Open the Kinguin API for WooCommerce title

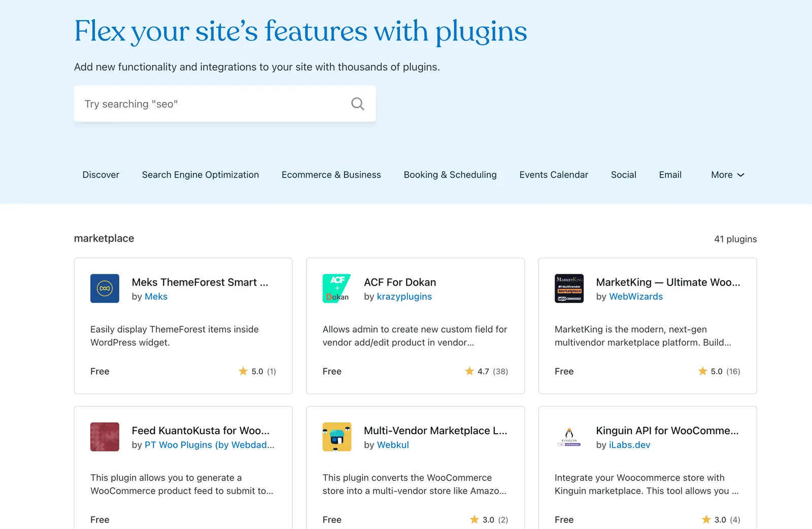tap(667, 431)
